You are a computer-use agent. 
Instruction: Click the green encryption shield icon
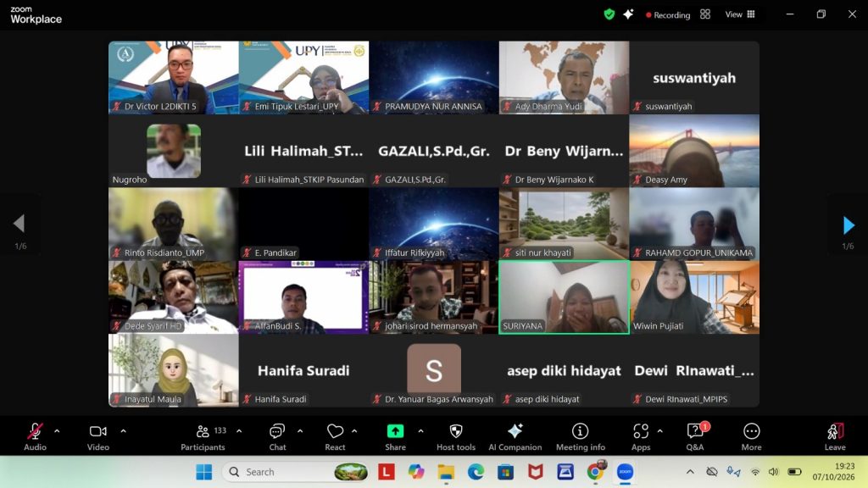[x=609, y=14]
